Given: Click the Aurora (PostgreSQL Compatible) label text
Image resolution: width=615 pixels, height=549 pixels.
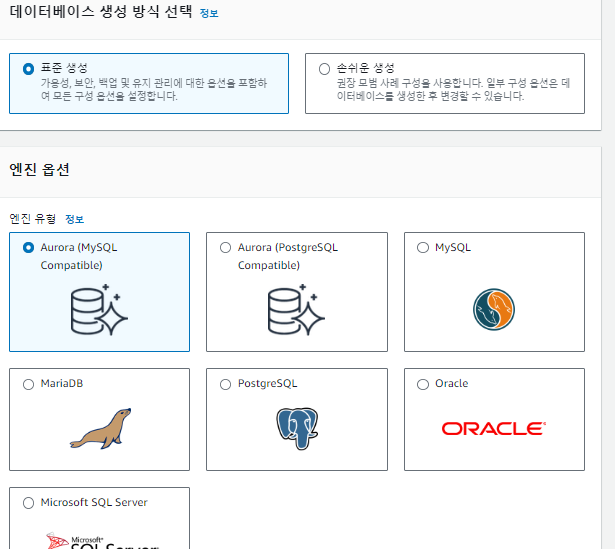Looking at the screenshot, I should point(287,256).
